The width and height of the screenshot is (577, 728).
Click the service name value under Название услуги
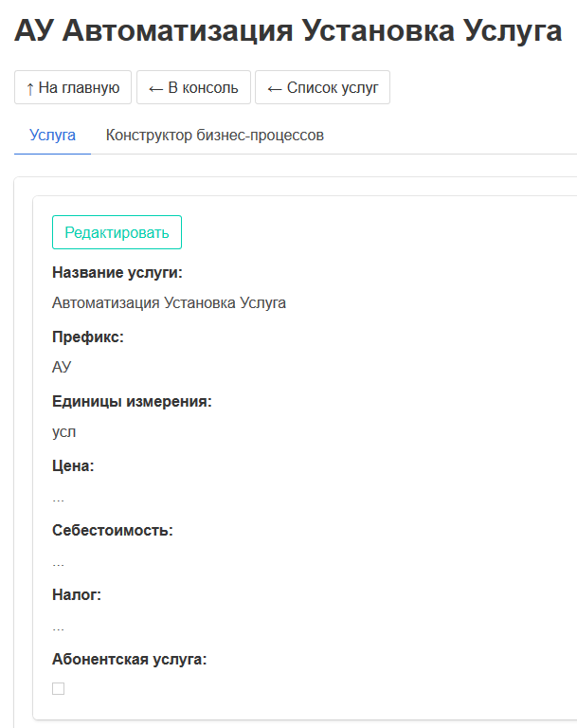[169, 303]
